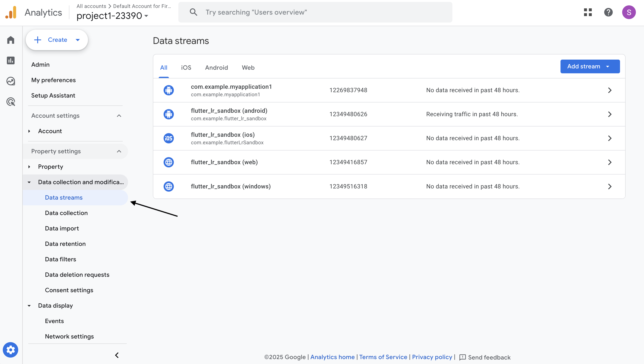Viewport: 644px width, 364px height.
Task: Expand the Property tree item
Action: coord(30,167)
